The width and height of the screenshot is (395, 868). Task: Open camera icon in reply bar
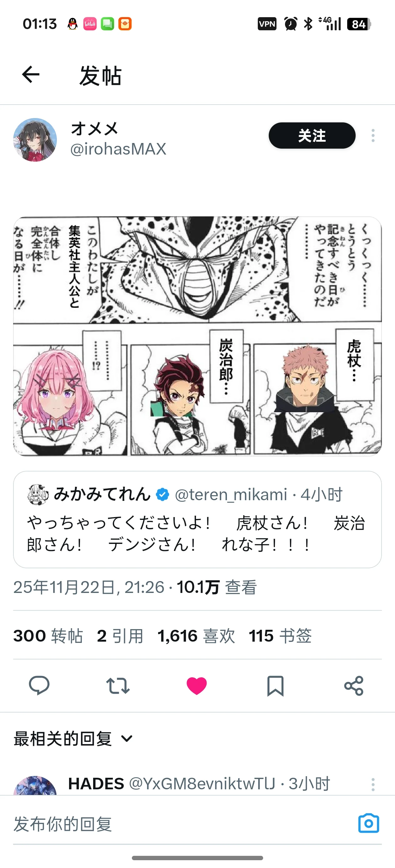[x=369, y=823]
